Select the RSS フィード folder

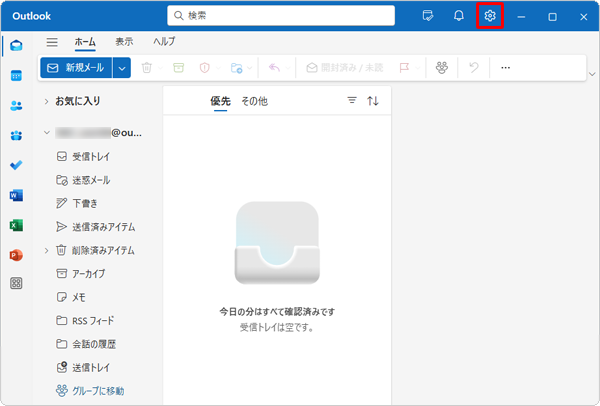click(93, 321)
